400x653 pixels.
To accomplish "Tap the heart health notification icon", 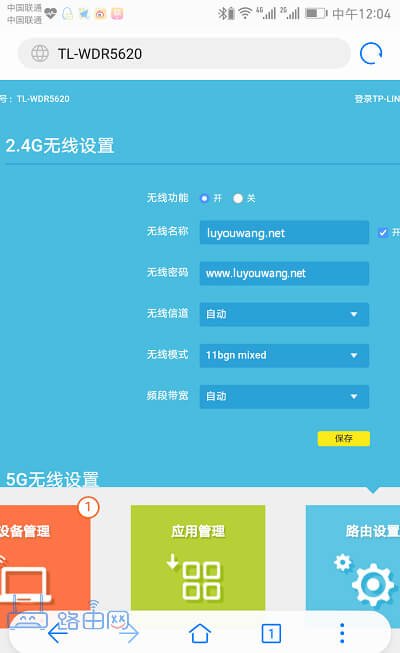I will [50, 14].
